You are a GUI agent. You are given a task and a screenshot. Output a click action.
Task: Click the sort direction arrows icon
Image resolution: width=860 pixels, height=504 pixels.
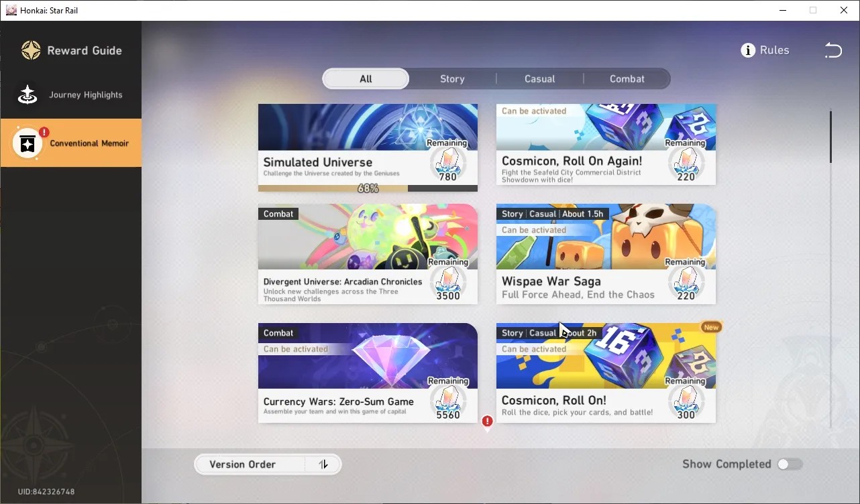(x=323, y=464)
